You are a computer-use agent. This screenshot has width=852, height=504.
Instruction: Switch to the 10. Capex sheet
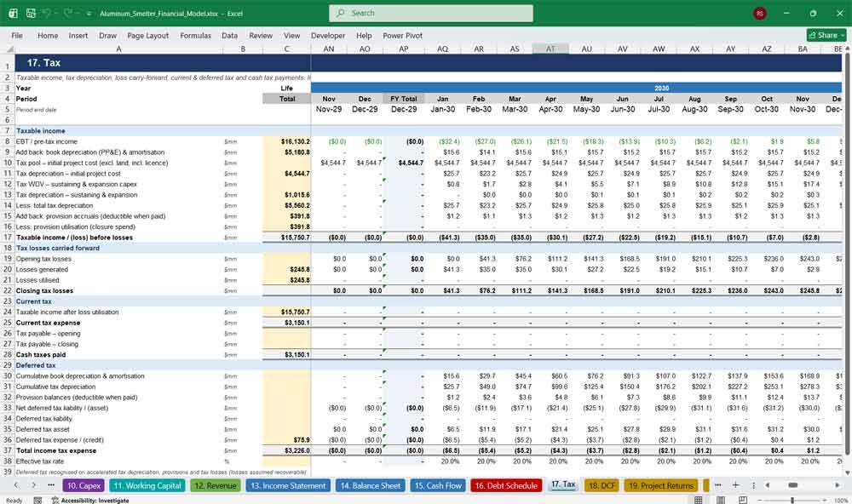(x=83, y=485)
